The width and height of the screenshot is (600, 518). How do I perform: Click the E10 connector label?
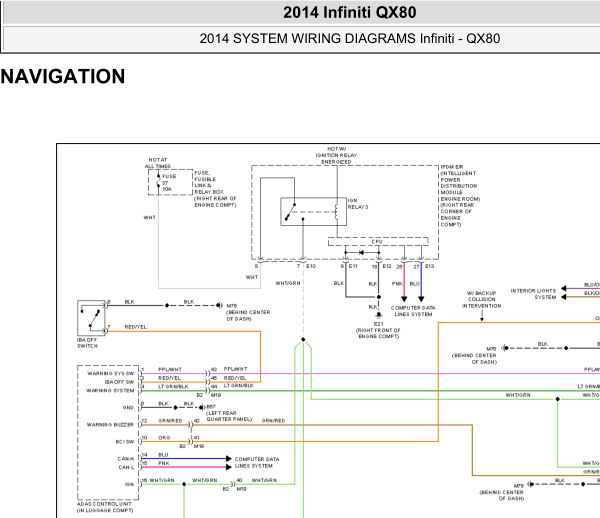pos(311,266)
